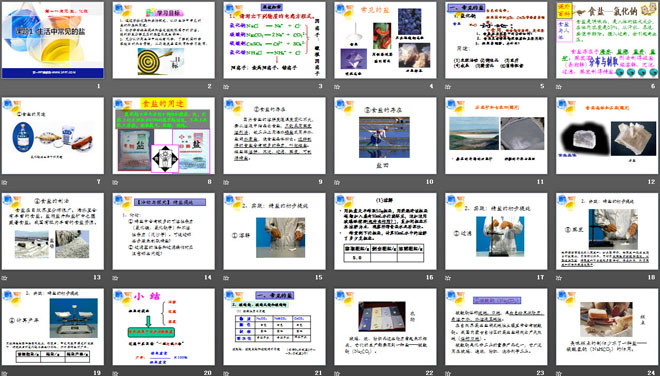The width and height of the screenshot is (660, 376).
Task: Click the animation star icon under slide 12
Action: pyautogui.click(x=559, y=182)
